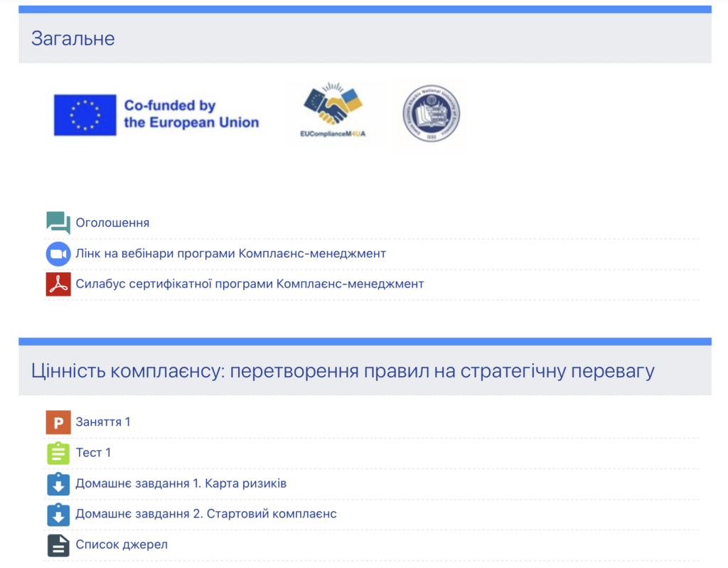Screen dimensions: 728x568
Task: Start the Тест 1 quiz link
Action: [93, 453]
